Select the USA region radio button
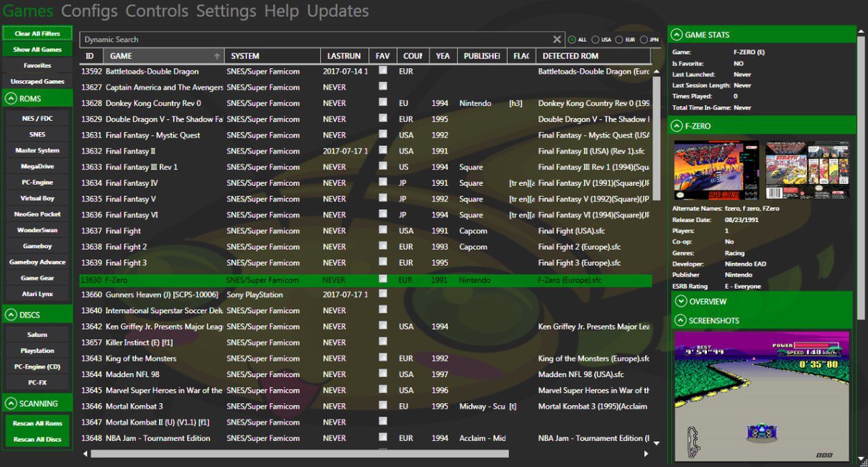Image resolution: width=868 pixels, height=467 pixels. [x=595, y=40]
